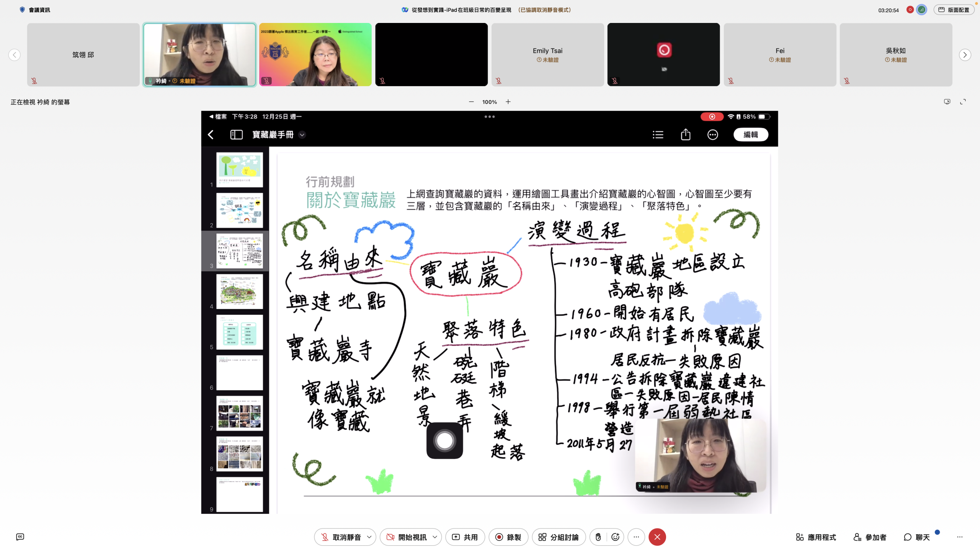Toggle the 錄製 recording button
980x551 pixels.
(x=508, y=537)
